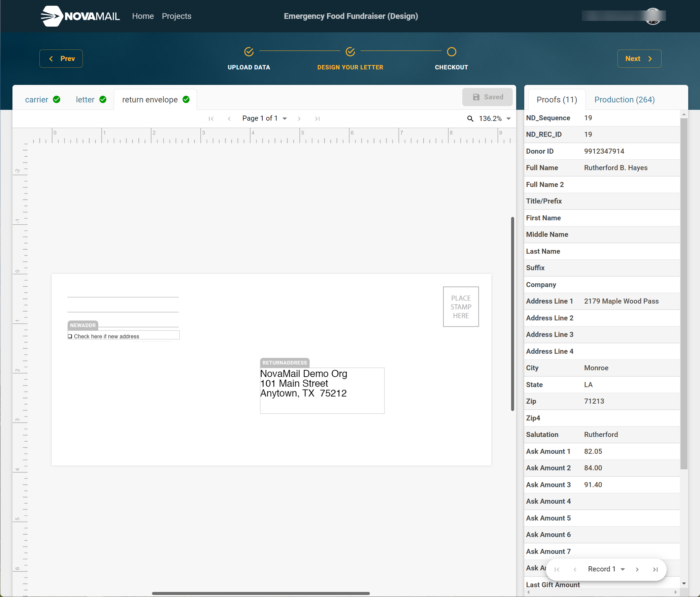
Task: Click the NovaMail logo
Action: point(80,16)
